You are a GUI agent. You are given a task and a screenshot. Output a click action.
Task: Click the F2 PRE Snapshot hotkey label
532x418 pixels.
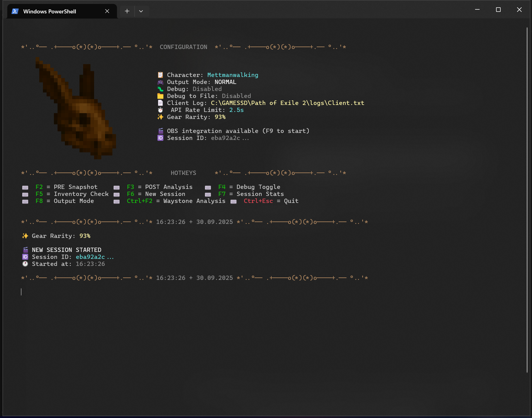coord(66,187)
